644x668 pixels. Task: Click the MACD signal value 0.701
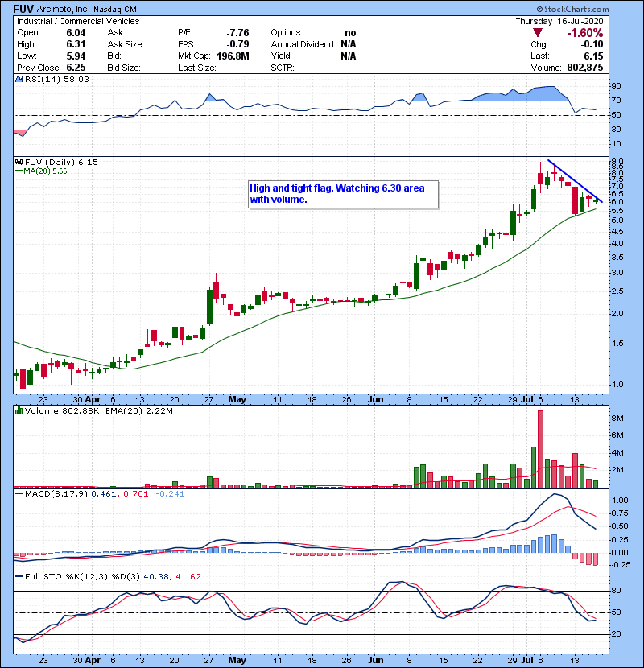point(135,494)
